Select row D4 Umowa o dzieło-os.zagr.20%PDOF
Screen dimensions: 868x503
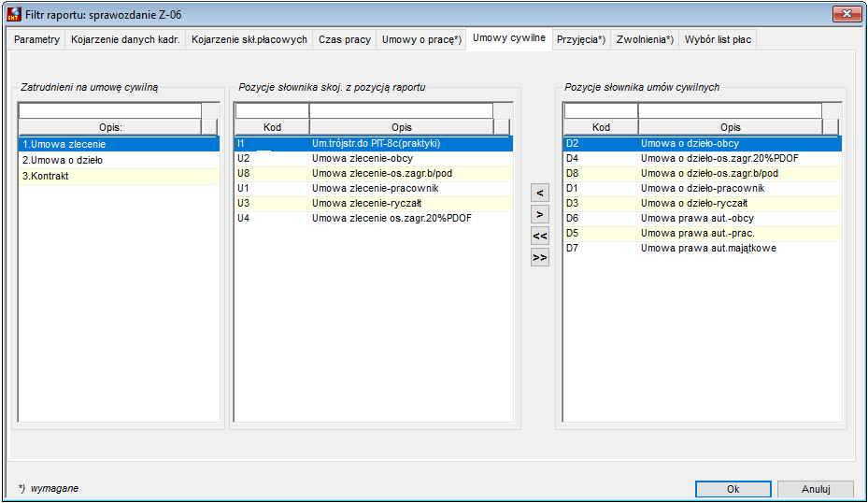[703, 158]
